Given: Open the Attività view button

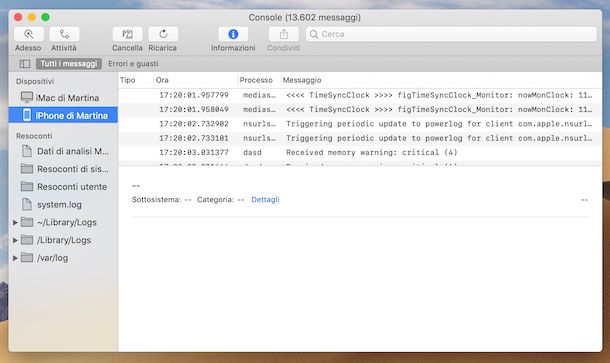Looking at the screenshot, I should pyautogui.click(x=64, y=34).
